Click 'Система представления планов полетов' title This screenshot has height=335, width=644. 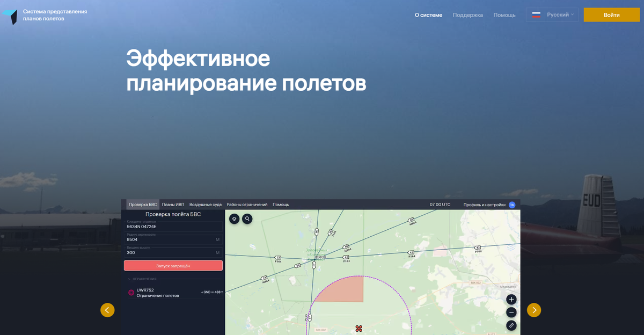(55, 15)
